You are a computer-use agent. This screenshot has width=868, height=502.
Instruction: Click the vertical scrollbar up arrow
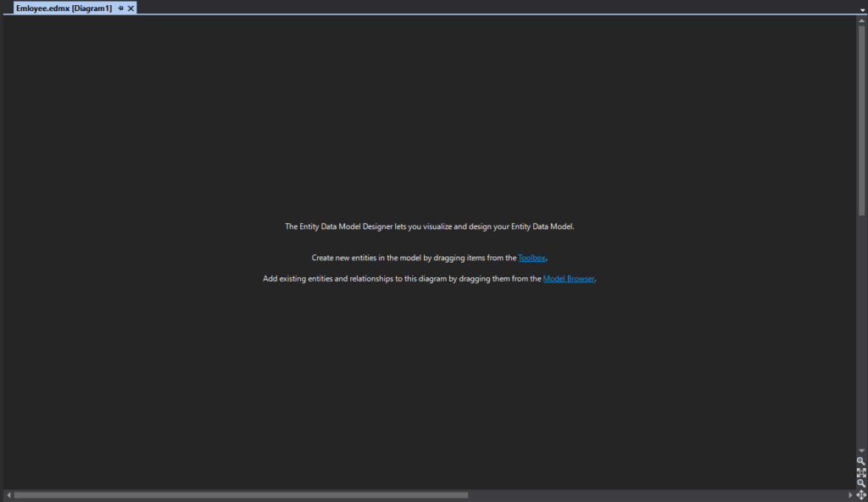861,20
